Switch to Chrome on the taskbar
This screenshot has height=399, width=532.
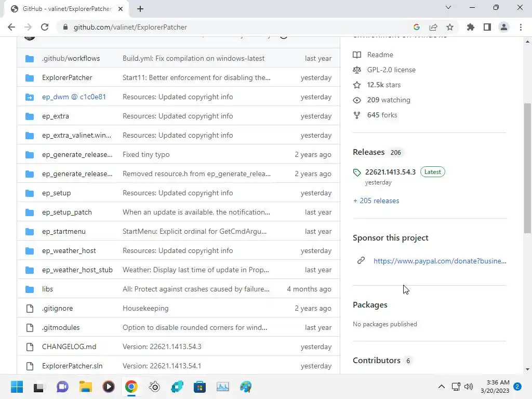(131, 387)
